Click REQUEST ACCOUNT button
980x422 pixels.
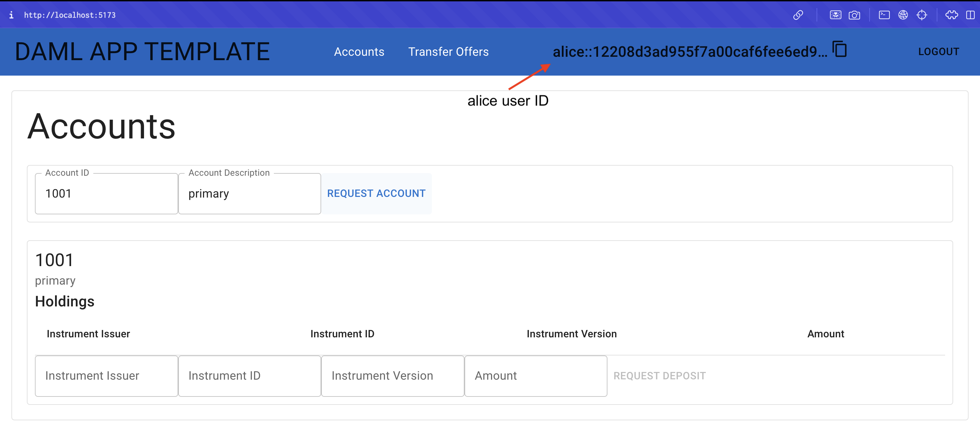coord(376,193)
